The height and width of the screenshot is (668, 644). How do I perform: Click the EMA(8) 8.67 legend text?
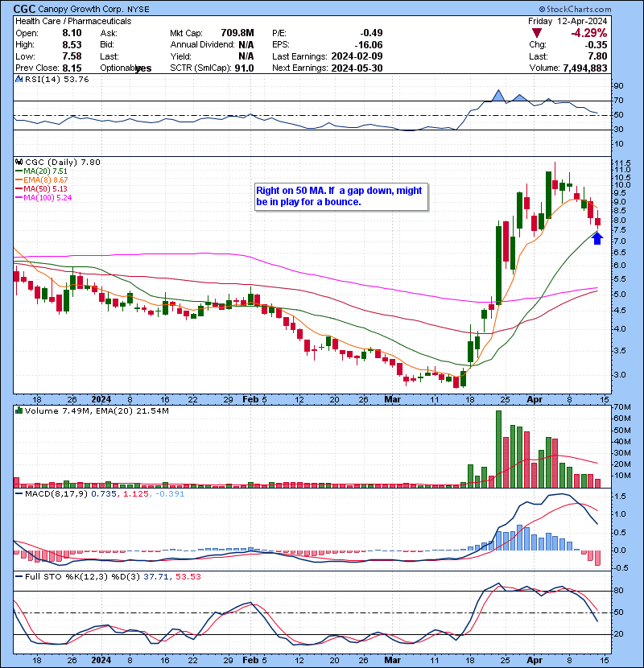pos(45,180)
